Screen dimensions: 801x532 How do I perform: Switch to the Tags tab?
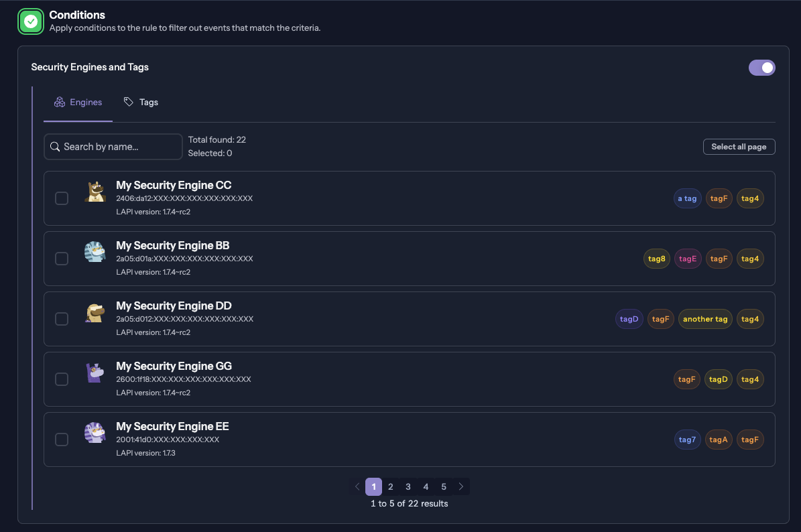point(141,102)
